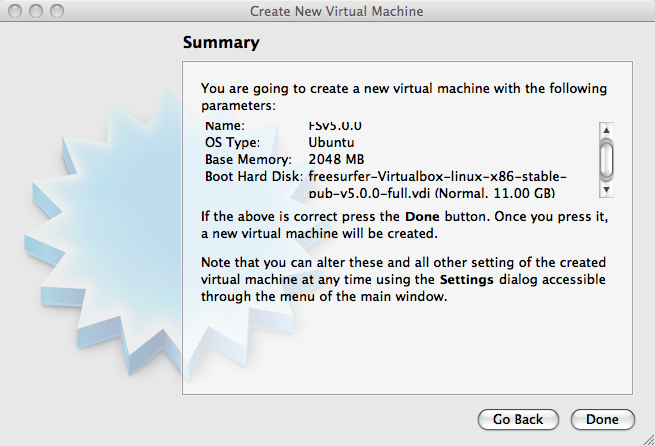Close the Create New Virtual Machine window
Screen dimensions: 655x446
[14, 11]
